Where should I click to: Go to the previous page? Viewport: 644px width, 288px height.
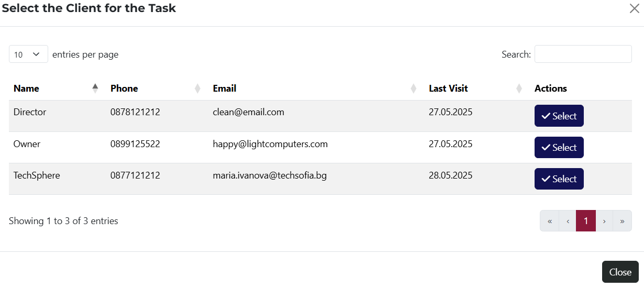pos(568,221)
